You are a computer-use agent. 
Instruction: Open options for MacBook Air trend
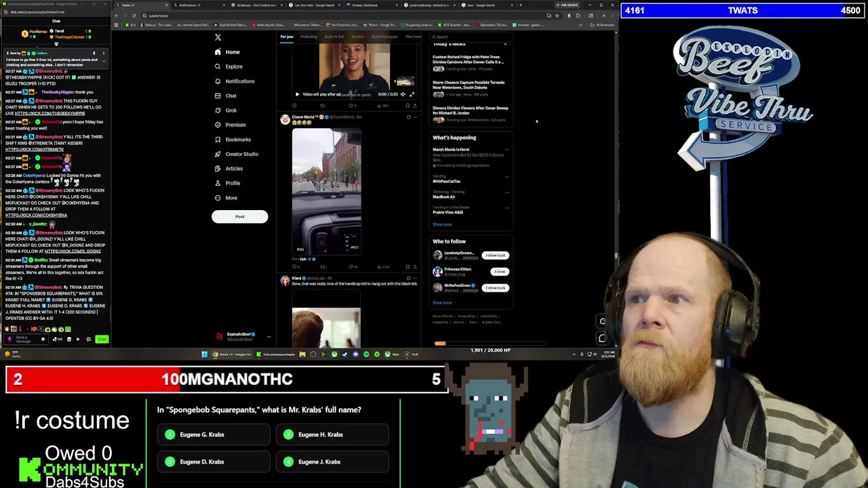[x=507, y=192]
